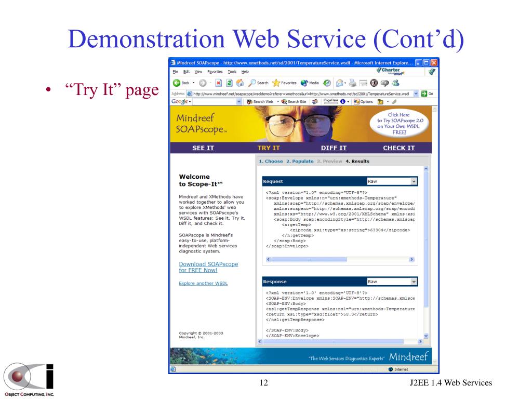This screenshot has width=532, height=399.
Task: Open the Media toolbar button
Action: pos(310,83)
